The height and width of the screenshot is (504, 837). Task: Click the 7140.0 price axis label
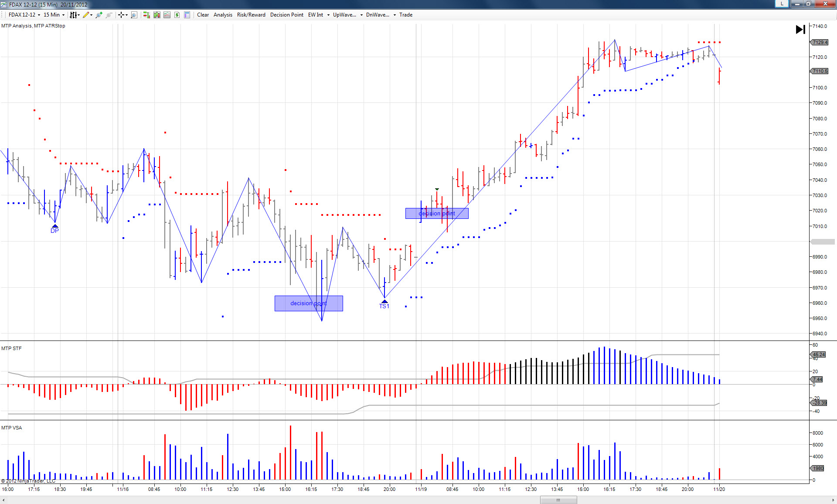click(x=820, y=26)
